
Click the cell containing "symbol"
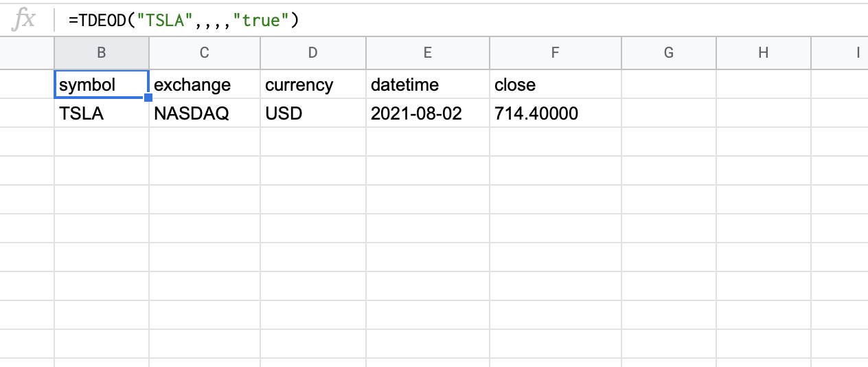(x=101, y=85)
